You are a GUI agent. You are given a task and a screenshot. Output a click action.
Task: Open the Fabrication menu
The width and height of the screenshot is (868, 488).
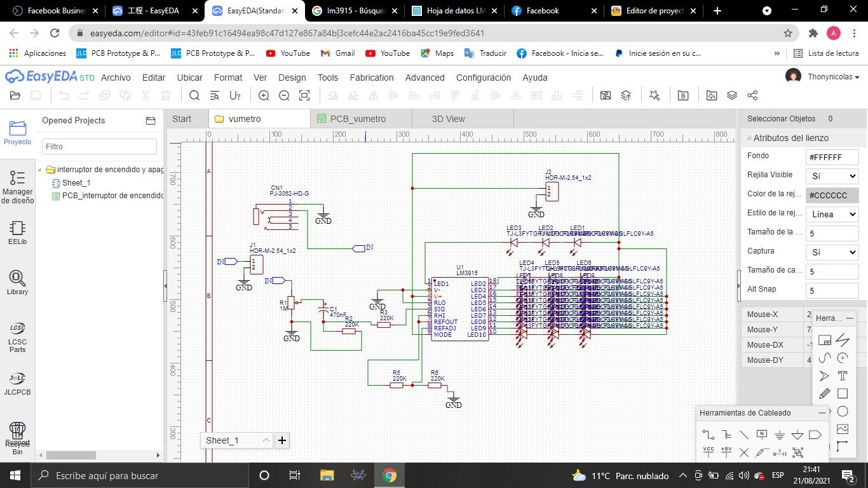371,78
